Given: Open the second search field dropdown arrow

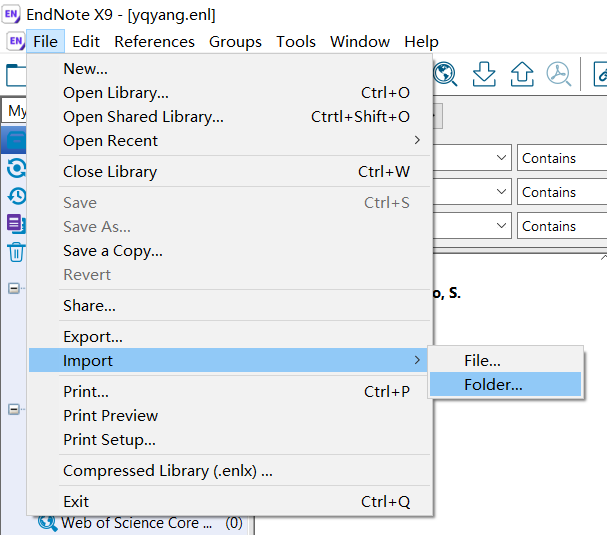Looking at the screenshot, I should pos(501,192).
